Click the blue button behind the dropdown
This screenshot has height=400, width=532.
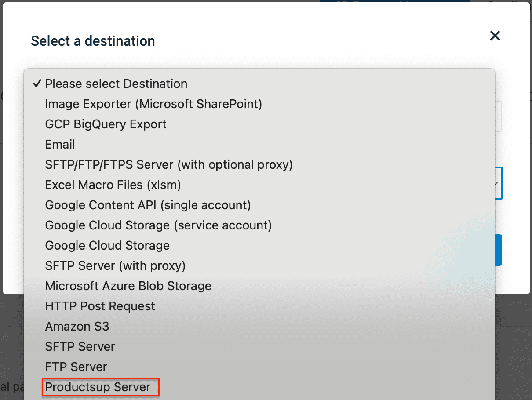pyautogui.click(x=499, y=250)
